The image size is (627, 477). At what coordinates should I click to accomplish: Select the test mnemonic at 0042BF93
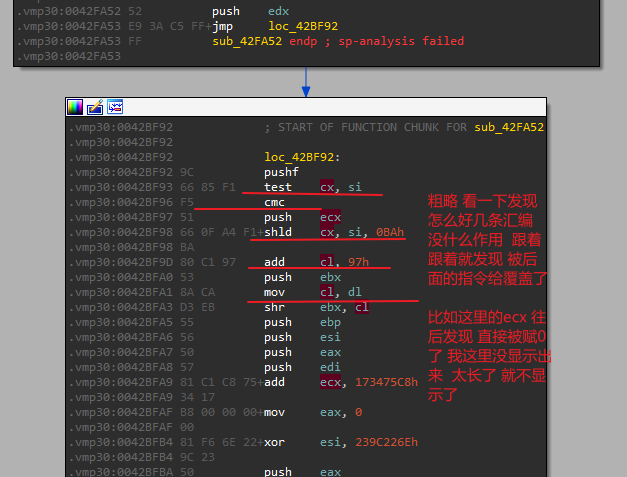tap(278, 187)
